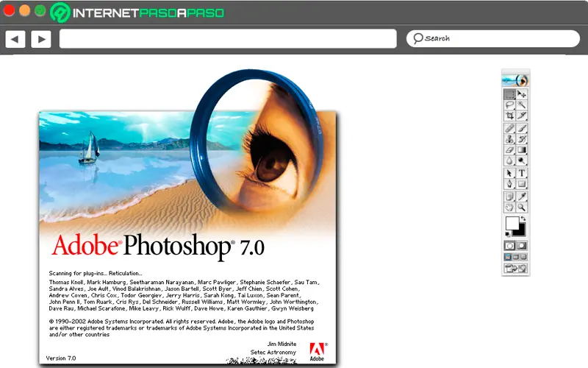Click the orange window minimize dot
588x368 pixels.
(x=24, y=10)
